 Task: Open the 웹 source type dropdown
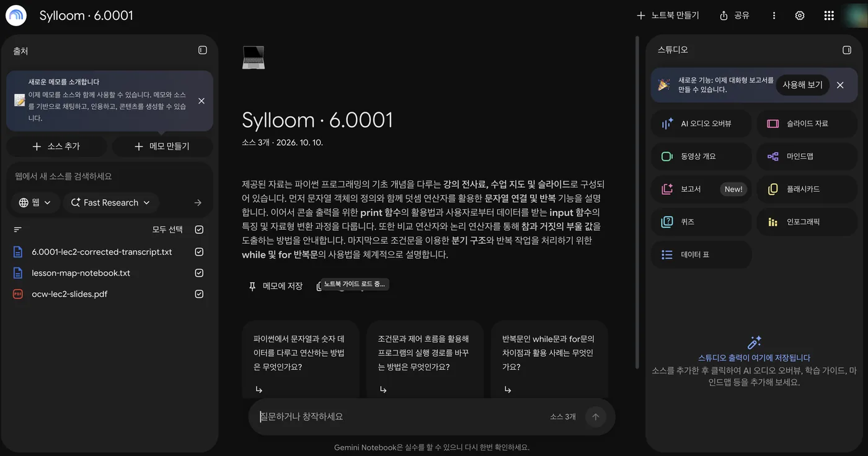[x=35, y=202]
